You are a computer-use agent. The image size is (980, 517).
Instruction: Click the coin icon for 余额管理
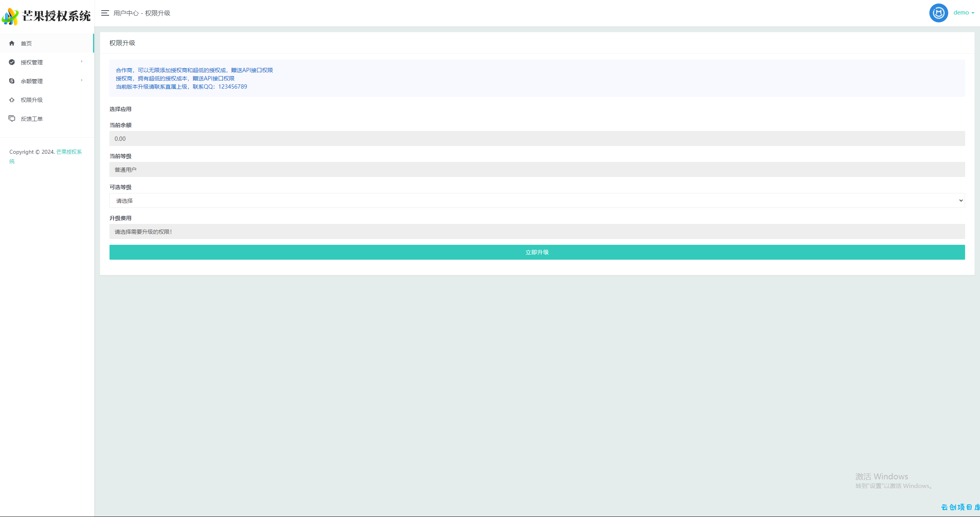[12, 81]
